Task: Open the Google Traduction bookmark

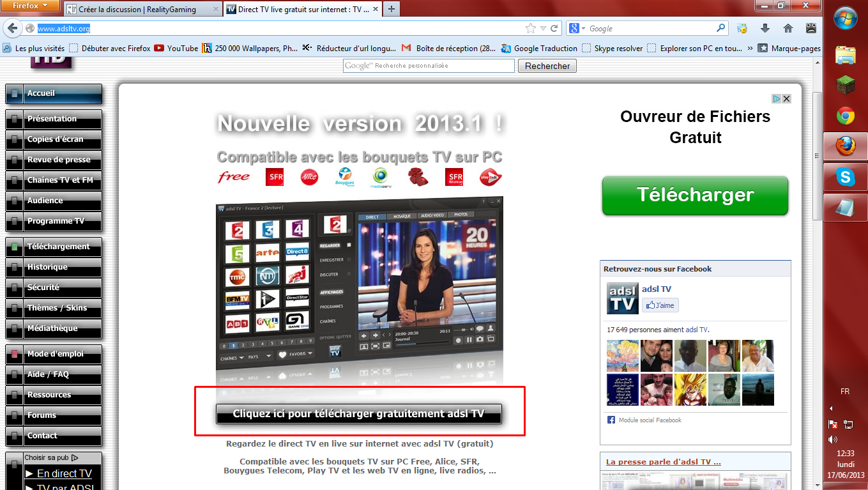Action: coord(539,48)
